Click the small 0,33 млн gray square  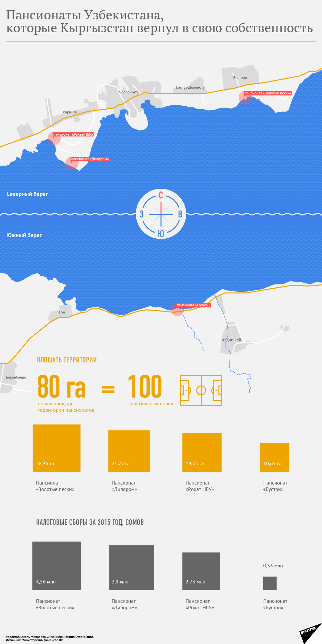click(270, 583)
